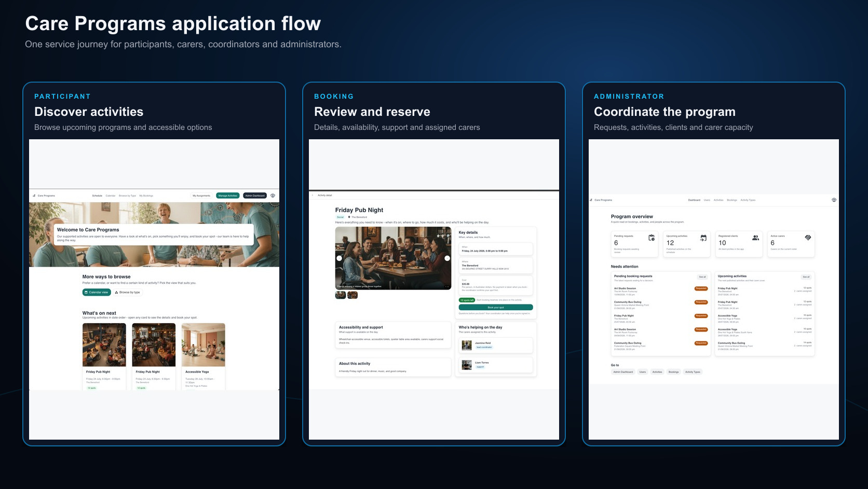Click the Browse by type button under More ways
The image size is (868, 489).
[128, 292]
